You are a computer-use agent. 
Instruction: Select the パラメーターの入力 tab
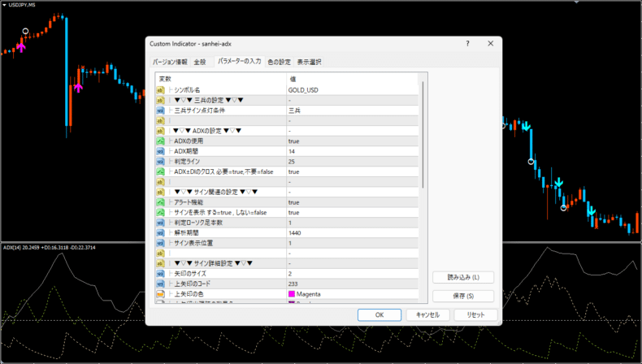tap(240, 62)
